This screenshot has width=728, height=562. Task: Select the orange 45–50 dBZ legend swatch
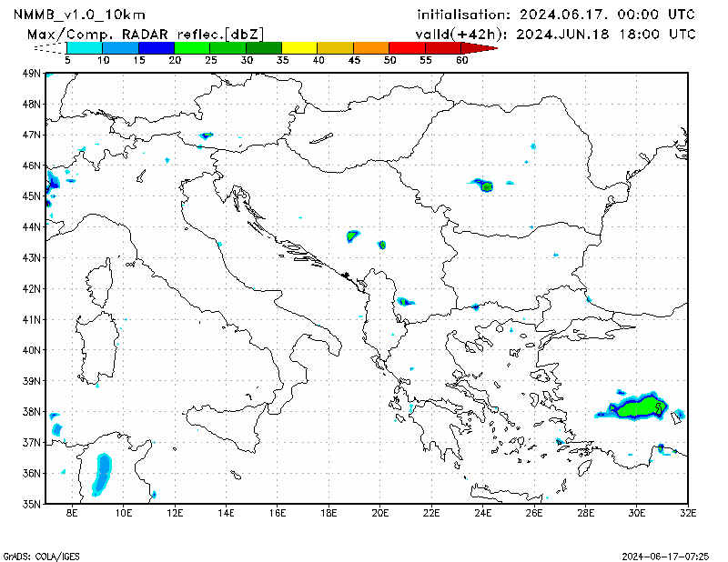[x=370, y=47]
